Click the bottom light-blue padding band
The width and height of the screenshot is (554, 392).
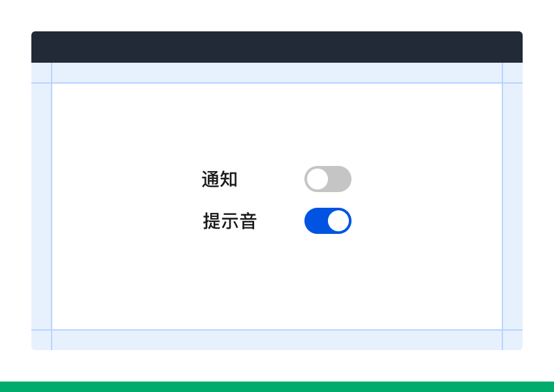coord(277,340)
